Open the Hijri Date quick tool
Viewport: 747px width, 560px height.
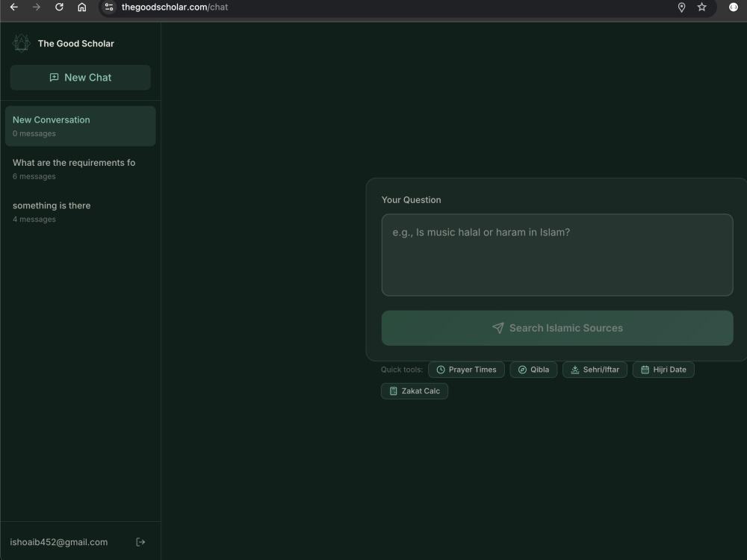(663, 370)
